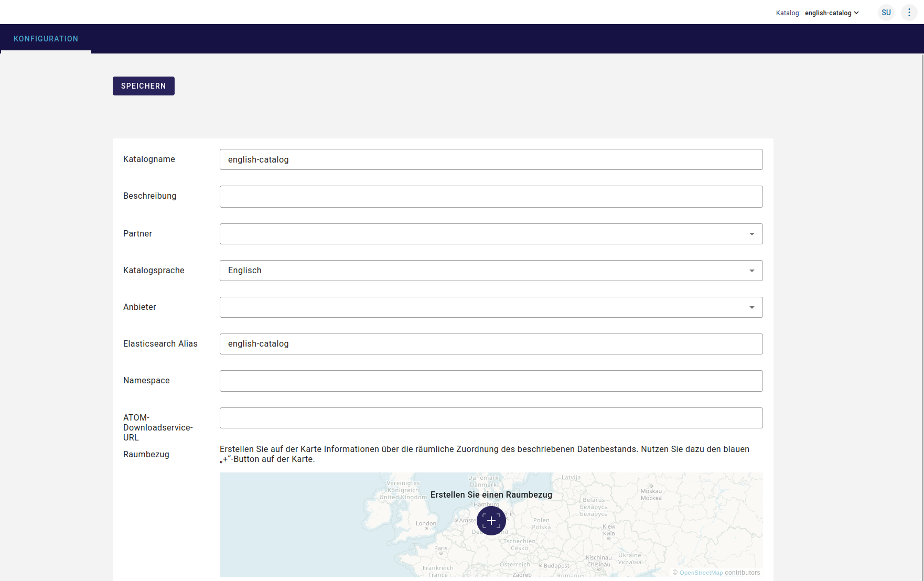Click the Budapest label on the map
Viewport: 924px width, 581px height.
point(556,566)
